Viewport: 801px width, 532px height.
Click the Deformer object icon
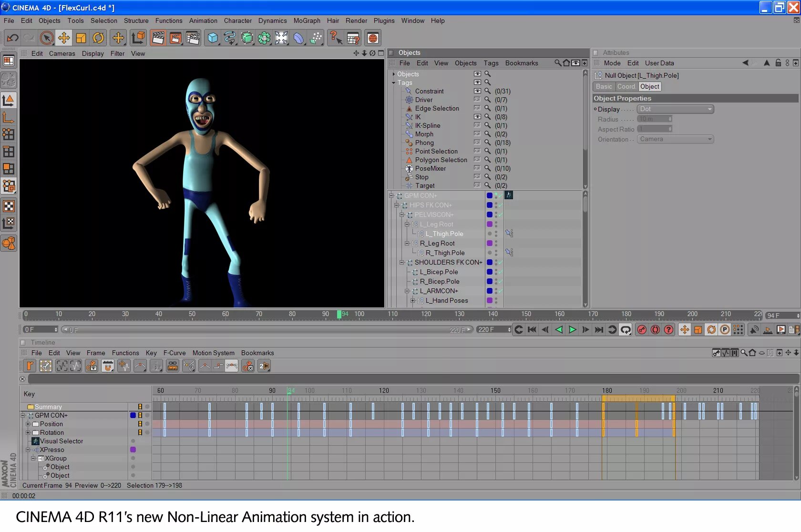(298, 38)
